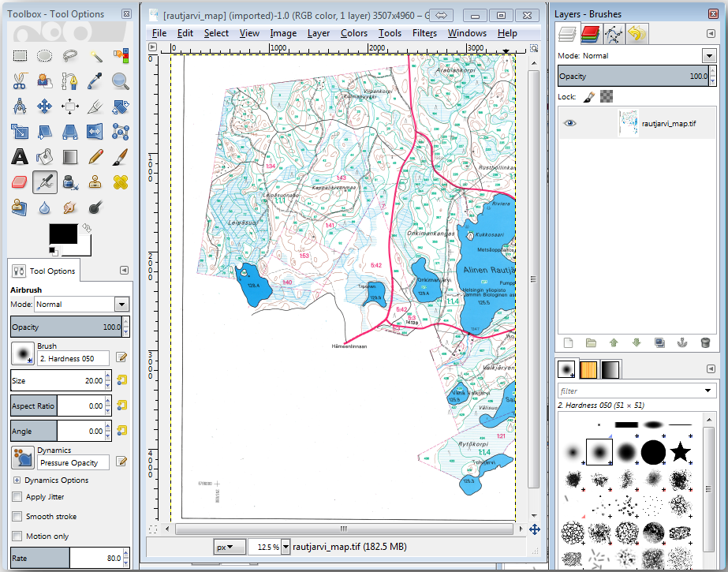Hide the rautjarvi_map.tif layer

(569, 124)
